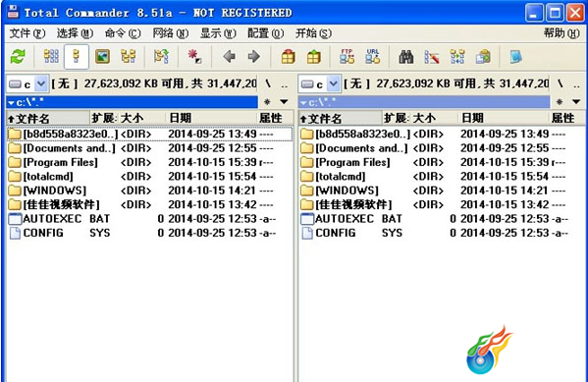
Task: Open the 配置(O) menu
Action: click(x=265, y=33)
